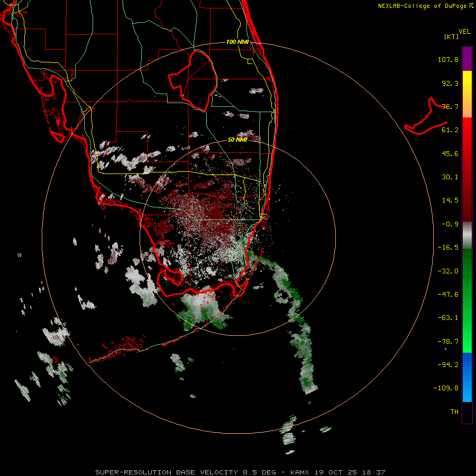
Task: Click the Super-Resolution Base Velocity caption text
Action: [x=240, y=472]
